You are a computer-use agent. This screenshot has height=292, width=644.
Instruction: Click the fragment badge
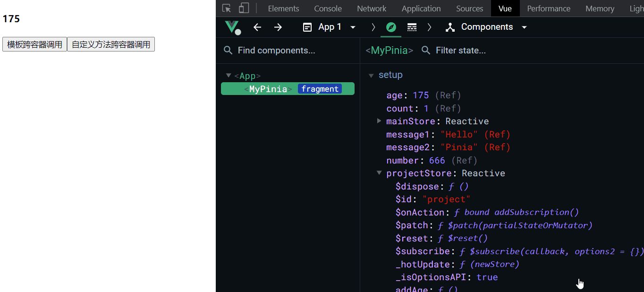[320, 89]
